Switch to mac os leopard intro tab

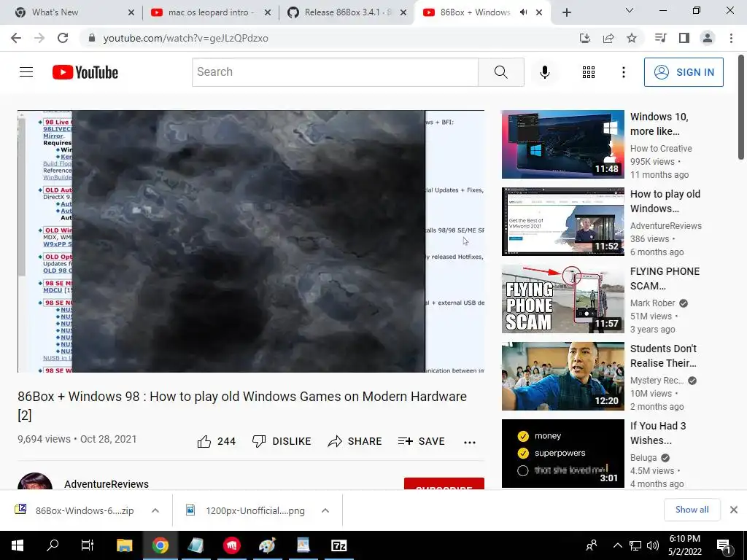tap(211, 12)
